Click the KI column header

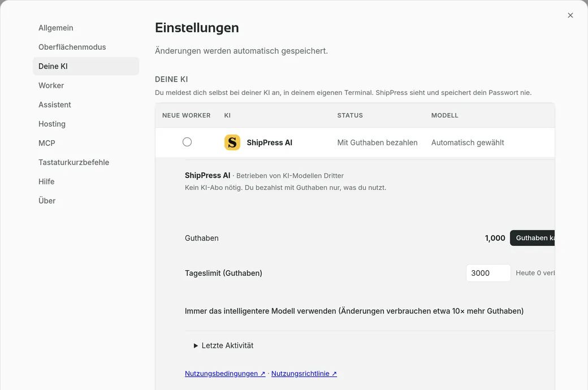pos(227,115)
